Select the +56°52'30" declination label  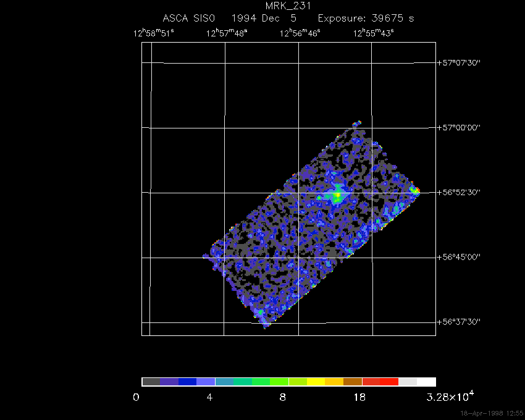[x=459, y=192]
